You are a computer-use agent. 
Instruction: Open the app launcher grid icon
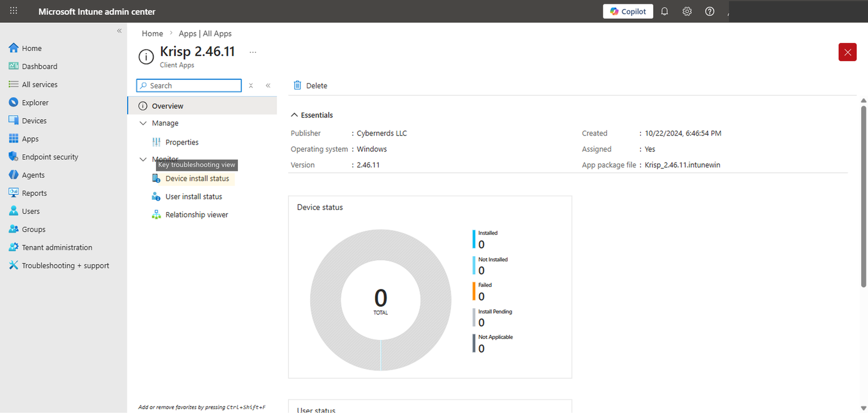click(x=13, y=11)
